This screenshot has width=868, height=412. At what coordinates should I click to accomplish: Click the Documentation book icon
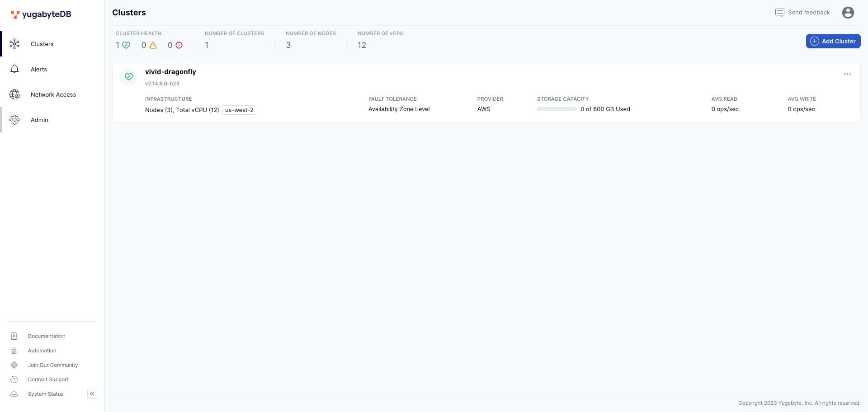(14, 336)
